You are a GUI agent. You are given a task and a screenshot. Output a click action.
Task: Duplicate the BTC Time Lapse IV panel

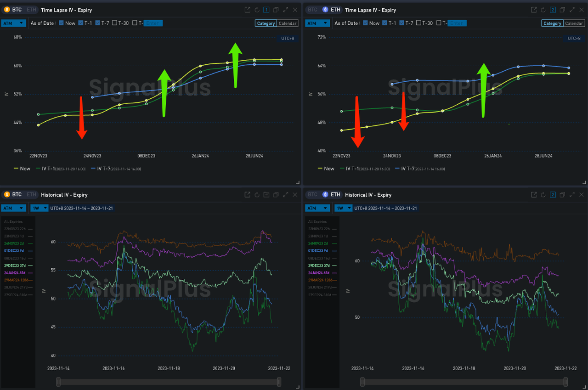[x=276, y=10]
